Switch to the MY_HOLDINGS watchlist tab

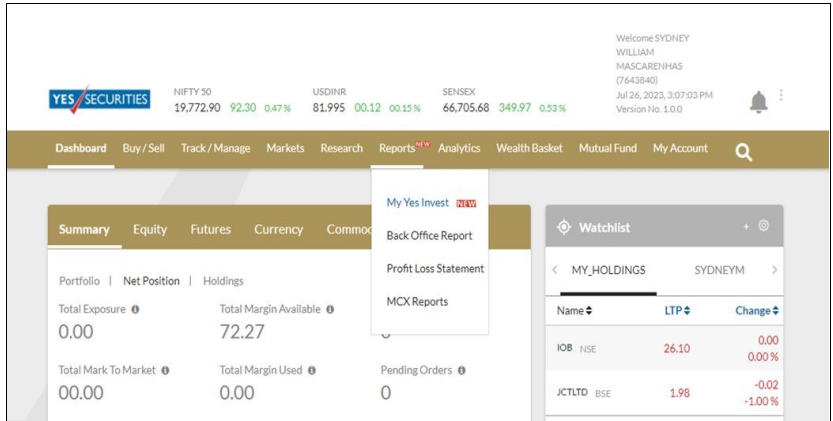[x=608, y=270]
